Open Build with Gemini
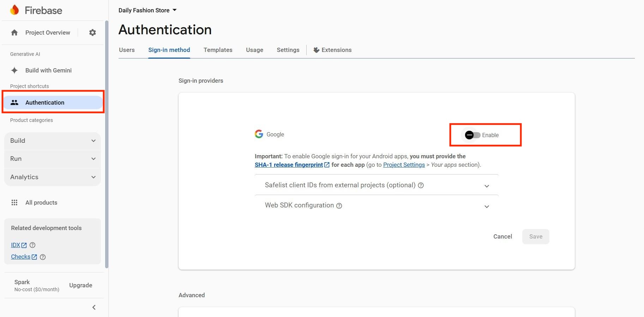 coord(48,70)
